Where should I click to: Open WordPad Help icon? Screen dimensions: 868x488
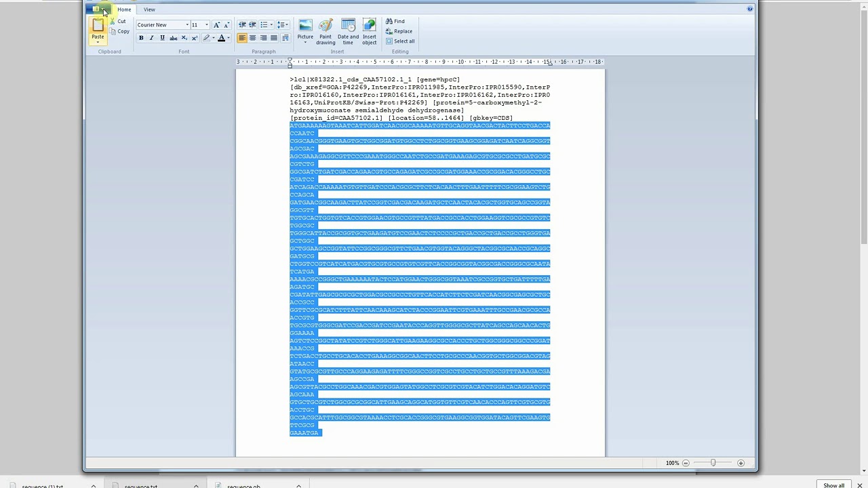[749, 9]
